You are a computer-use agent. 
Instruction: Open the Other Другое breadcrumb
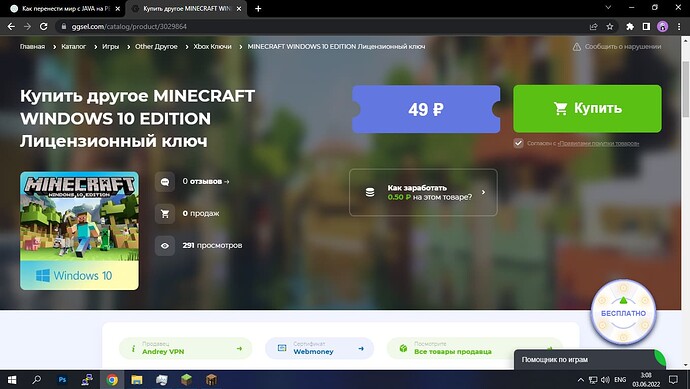click(156, 46)
